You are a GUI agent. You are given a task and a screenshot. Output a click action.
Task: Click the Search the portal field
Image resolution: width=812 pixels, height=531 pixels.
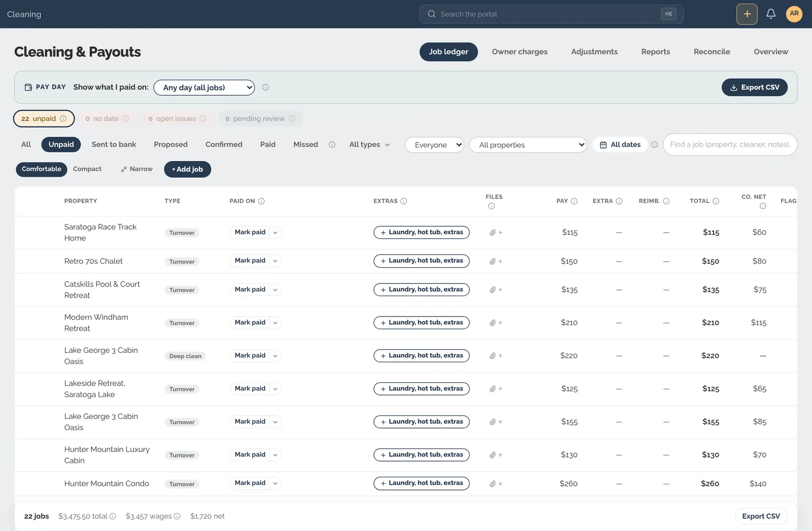[552, 14]
